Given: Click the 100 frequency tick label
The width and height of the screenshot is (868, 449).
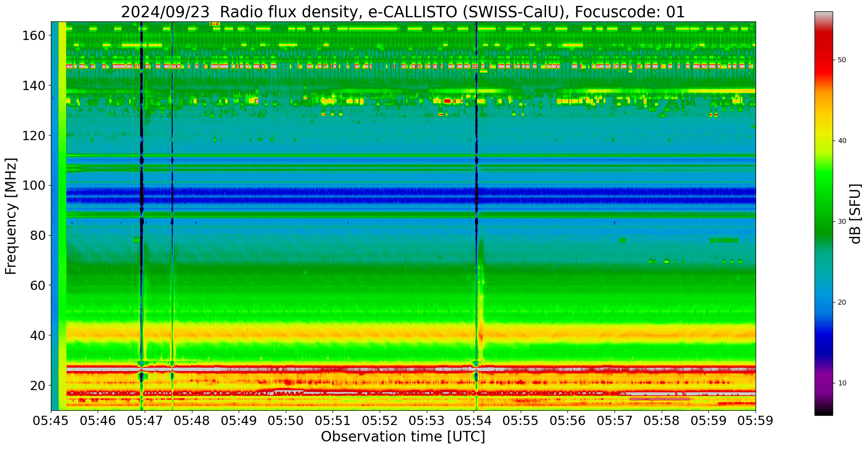Looking at the screenshot, I should [34, 185].
